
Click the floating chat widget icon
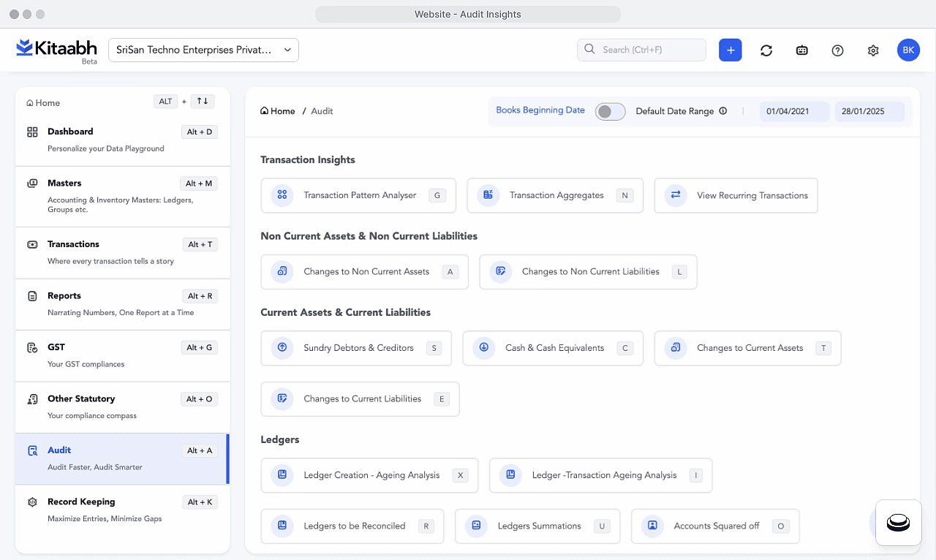click(897, 522)
